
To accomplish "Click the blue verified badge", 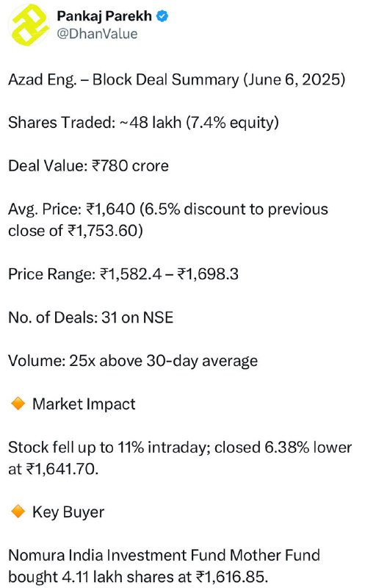I will [x=162, y=16].
